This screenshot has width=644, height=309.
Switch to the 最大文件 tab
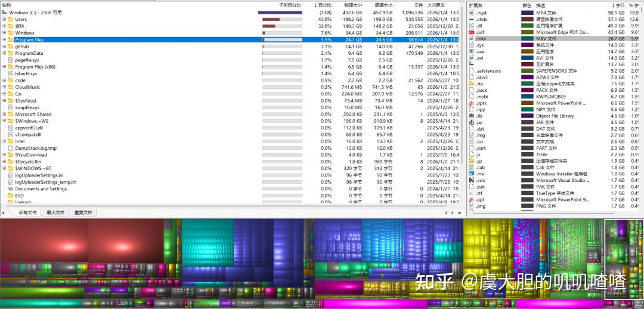pos(55,212)
